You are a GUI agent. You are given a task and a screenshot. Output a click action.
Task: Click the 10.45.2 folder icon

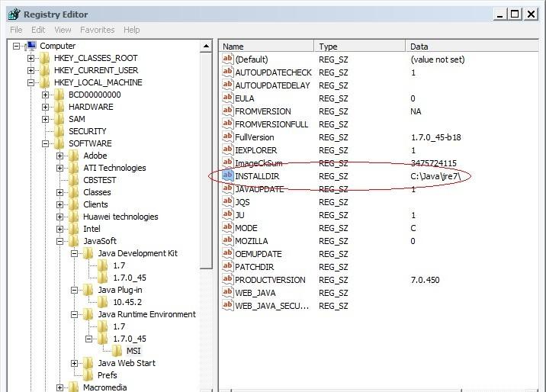point(102,302)
